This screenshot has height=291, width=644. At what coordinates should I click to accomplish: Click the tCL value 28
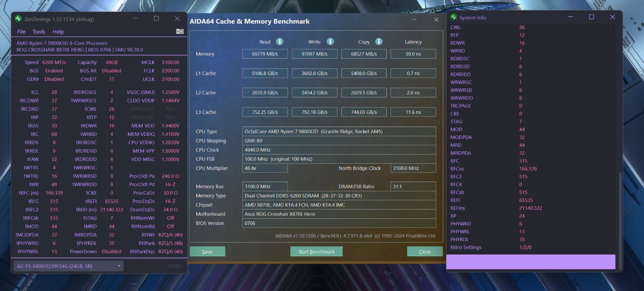(54, 92)
